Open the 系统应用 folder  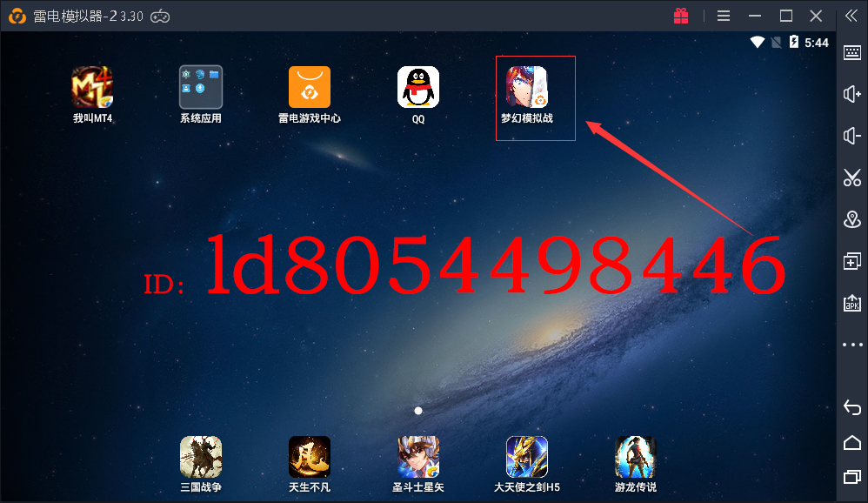tap(201, 88)
